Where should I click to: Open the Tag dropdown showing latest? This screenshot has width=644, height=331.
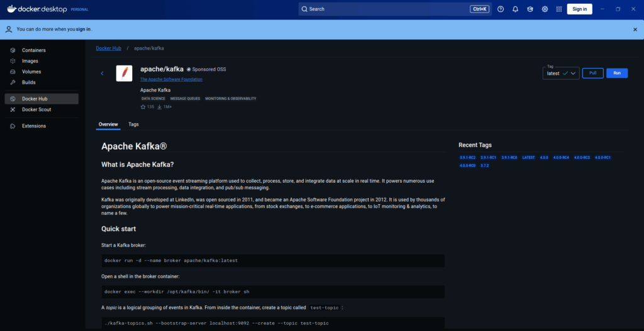tap(560, 73)
